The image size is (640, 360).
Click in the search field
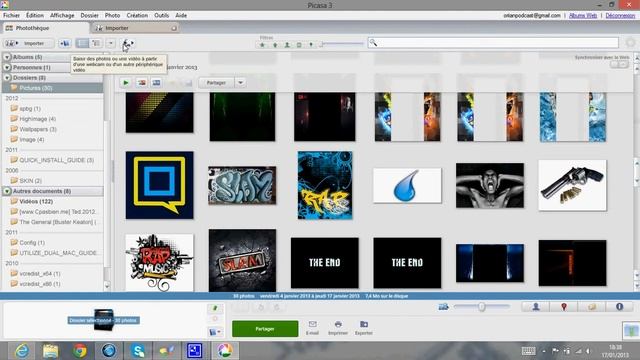[493, 43]
